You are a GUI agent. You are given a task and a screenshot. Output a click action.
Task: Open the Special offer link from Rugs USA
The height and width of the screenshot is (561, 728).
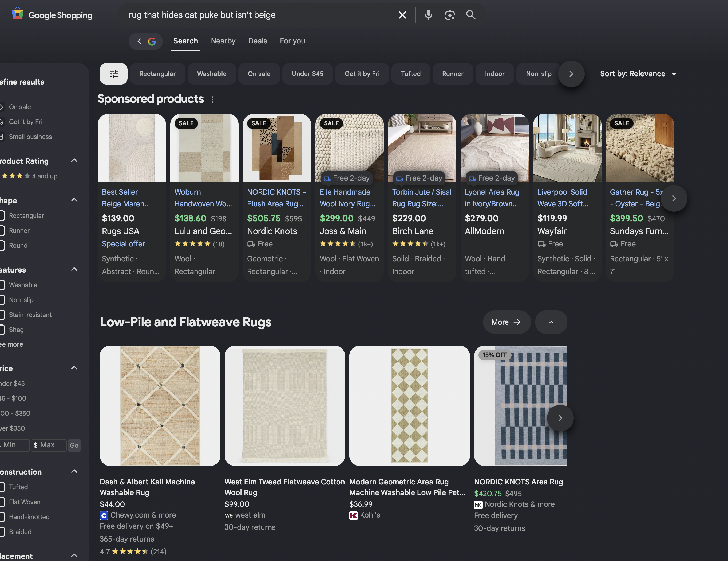point(123,244)
